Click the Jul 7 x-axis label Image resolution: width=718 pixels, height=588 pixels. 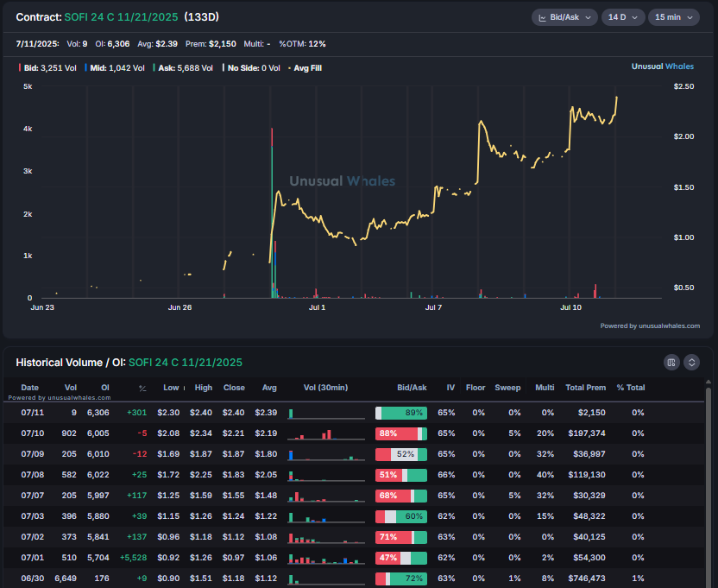click(433, 307)
